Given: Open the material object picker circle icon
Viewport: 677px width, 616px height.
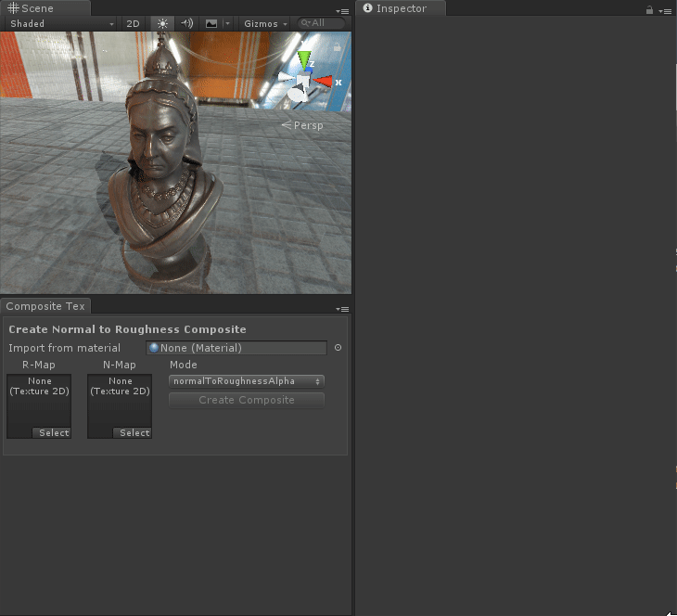Looking at the screenshot, I should (x=338, y=348).
